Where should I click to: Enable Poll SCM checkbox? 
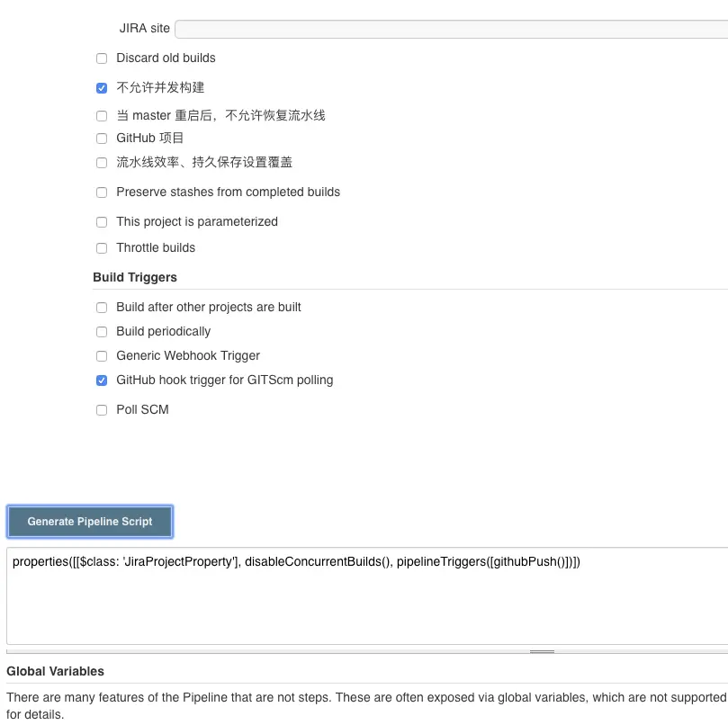[x=101, y=410]
